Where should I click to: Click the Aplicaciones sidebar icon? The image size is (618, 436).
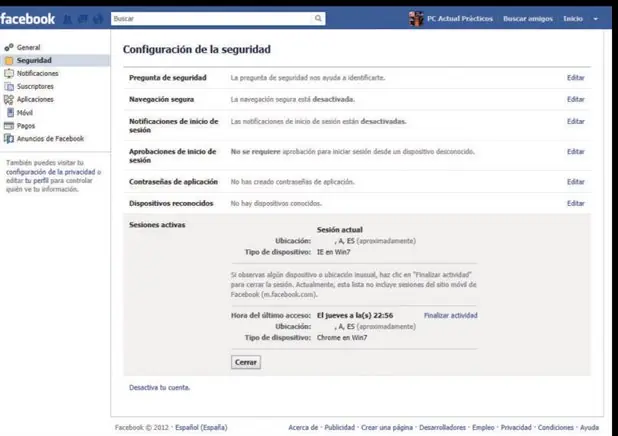point(9,99)
